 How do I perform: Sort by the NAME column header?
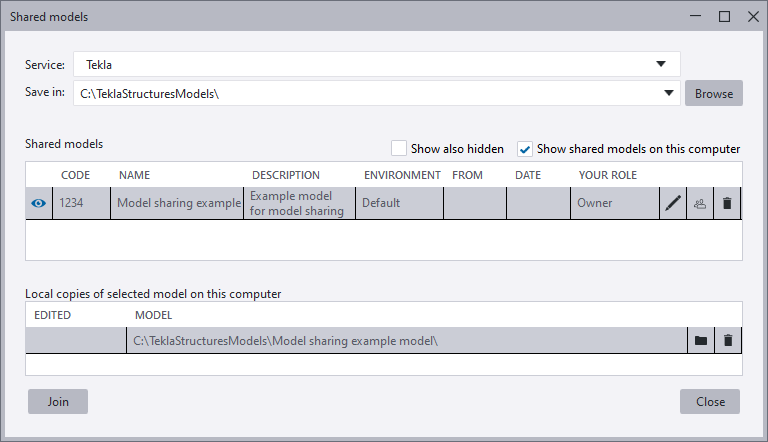coord(134,175)
